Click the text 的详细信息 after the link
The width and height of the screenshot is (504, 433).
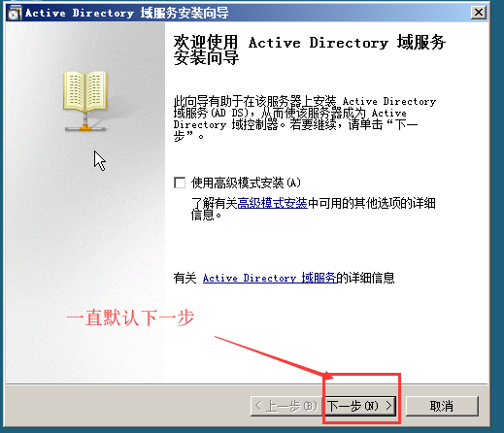[x=365, y=278]
